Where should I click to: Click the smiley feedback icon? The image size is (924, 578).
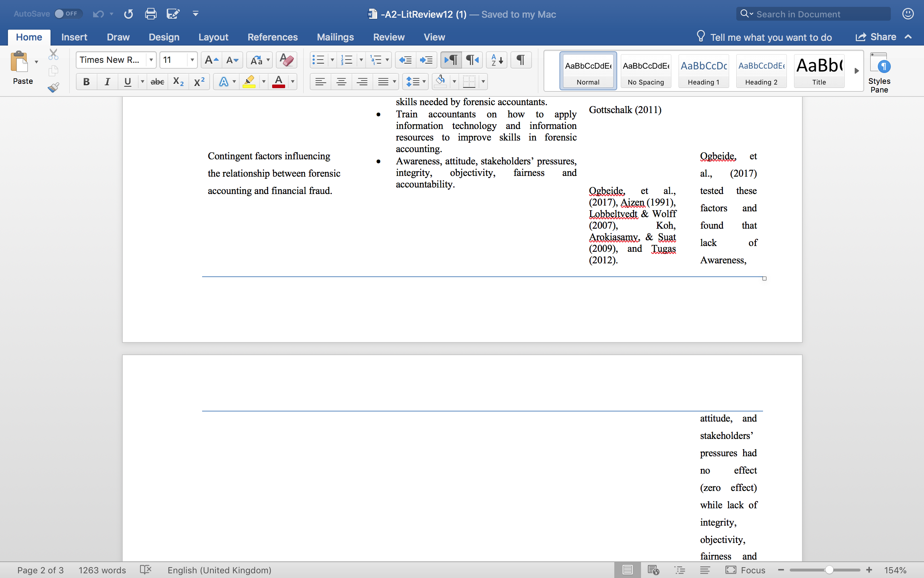coord(908,14)
